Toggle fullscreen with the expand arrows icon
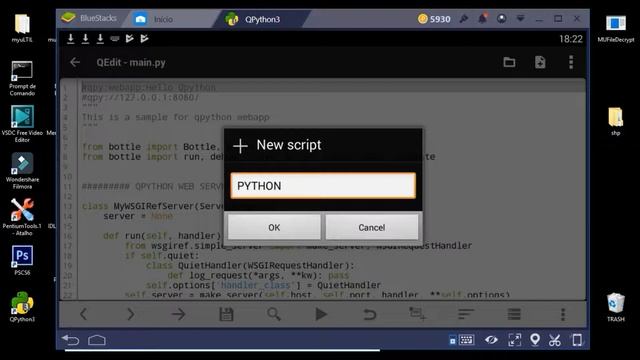Viewport: 640px width, 360px height. coord(514,340)
